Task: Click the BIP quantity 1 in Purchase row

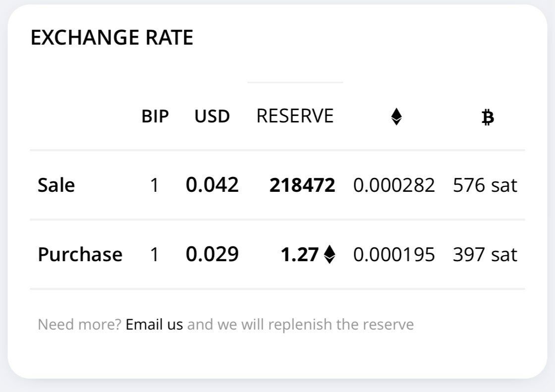Action: (x=154, y=255)
